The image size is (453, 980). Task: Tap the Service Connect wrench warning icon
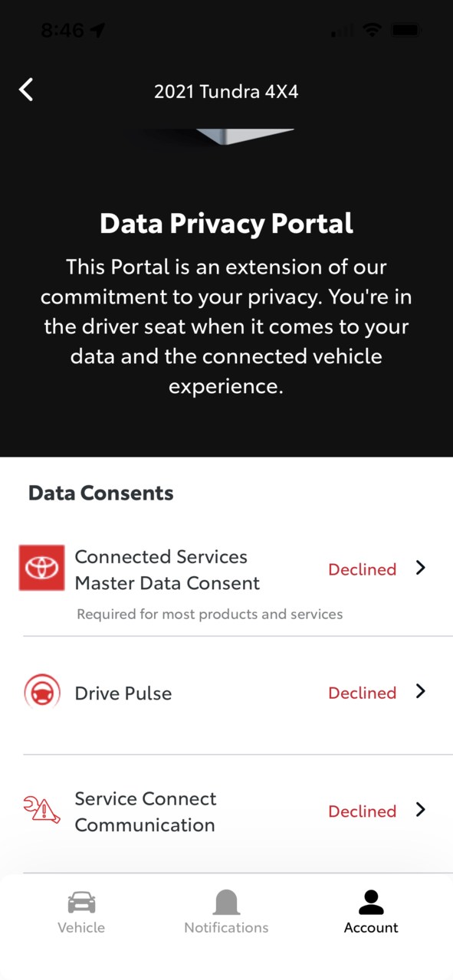pyautogui.click(x=42, y=810)
